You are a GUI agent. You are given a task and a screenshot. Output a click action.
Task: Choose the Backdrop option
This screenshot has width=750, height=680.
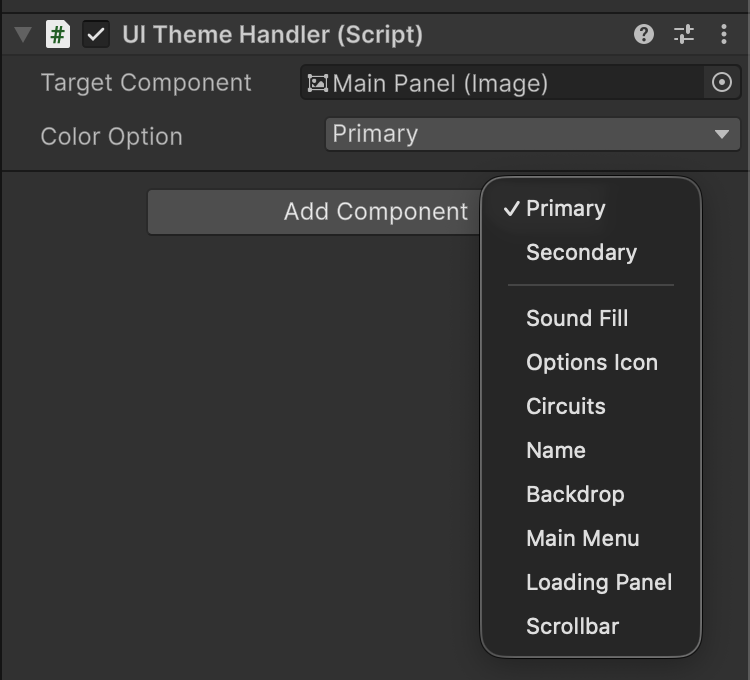point(574,494)
